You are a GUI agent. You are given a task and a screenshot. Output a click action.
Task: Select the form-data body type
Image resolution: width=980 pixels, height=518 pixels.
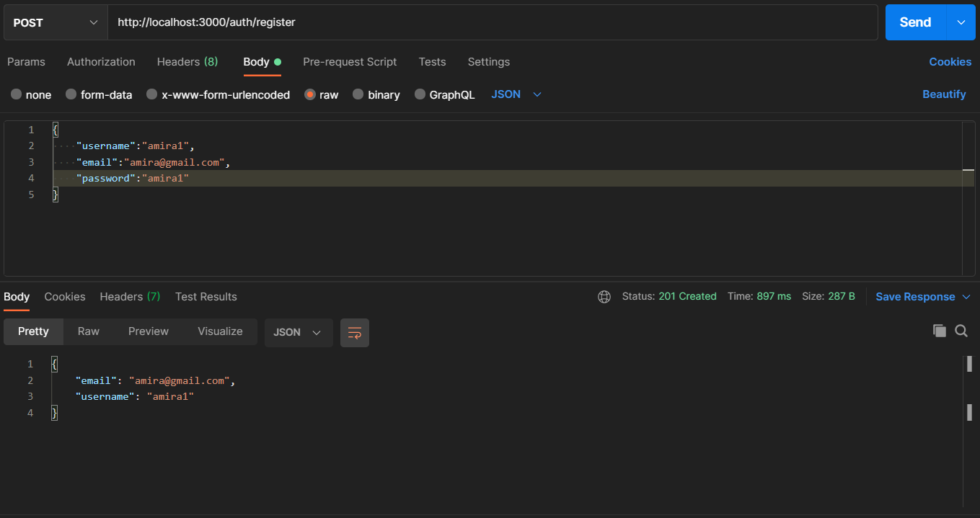[99, 94]
